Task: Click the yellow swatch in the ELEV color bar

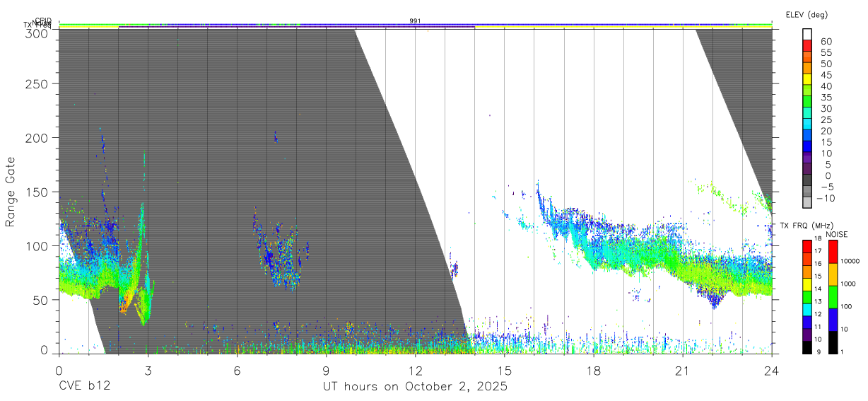Action: 807,79
